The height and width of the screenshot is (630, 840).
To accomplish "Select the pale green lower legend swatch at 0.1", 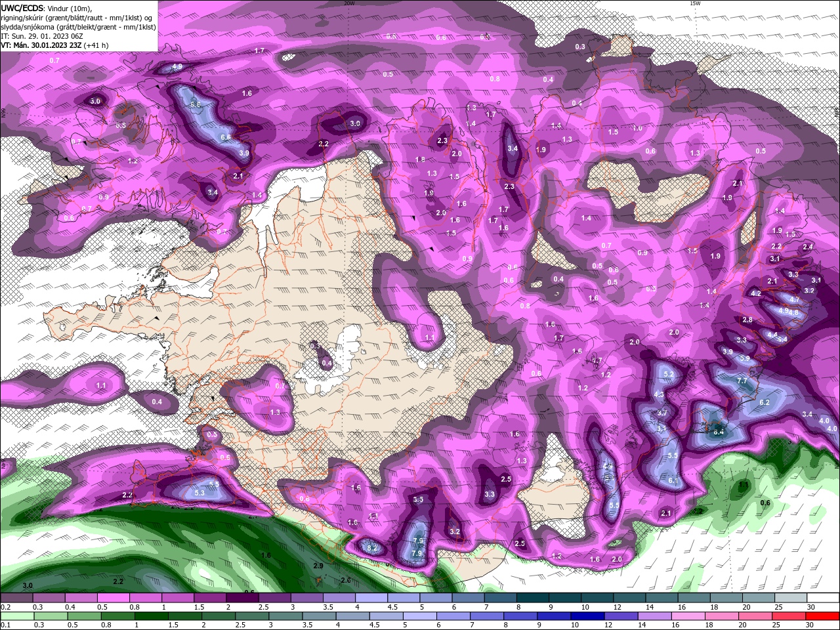I will coord(17,616).
